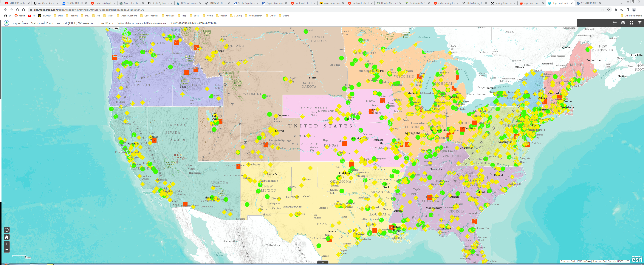Click the browser address bar URL
This screenshot has height=265, width=644.
pos(89,10)
